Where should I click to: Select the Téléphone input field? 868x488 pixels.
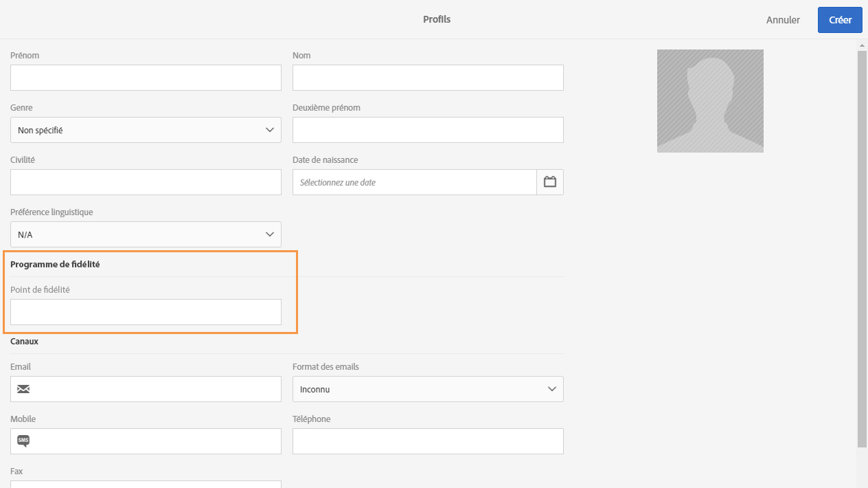(428, 441)
